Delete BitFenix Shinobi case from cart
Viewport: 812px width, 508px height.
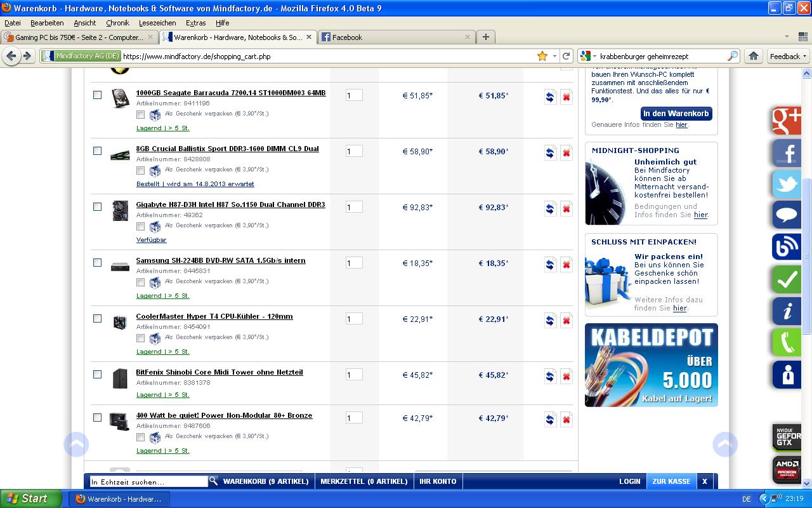point(566,377)
